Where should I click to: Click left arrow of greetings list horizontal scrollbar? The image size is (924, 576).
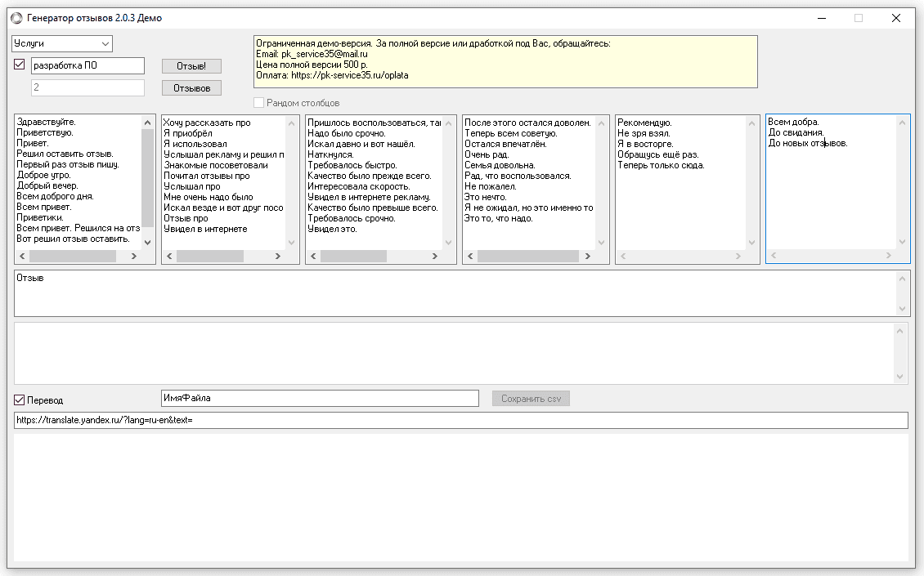pos(22,257)
